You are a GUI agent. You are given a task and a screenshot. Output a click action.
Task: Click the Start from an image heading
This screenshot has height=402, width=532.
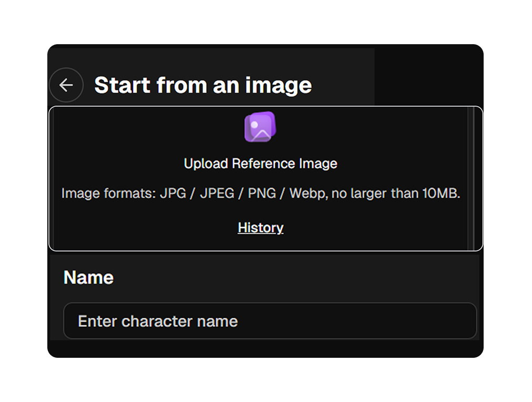[203, 85]
